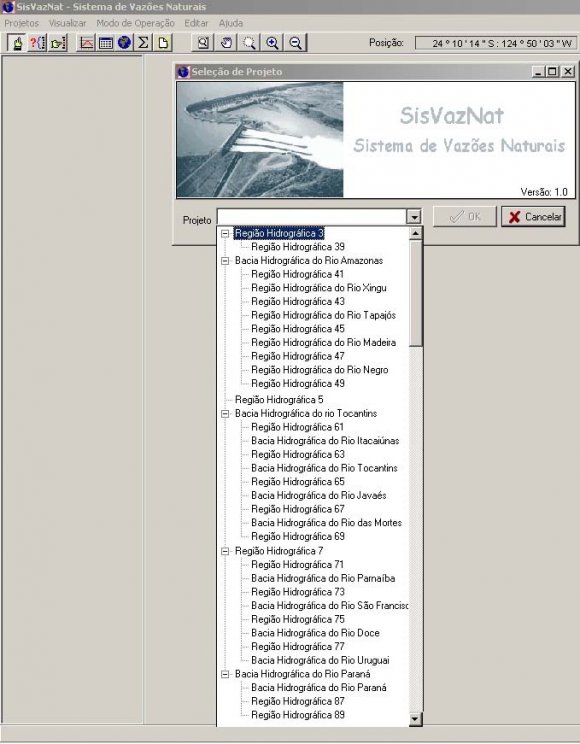Collapse the parent Bacia Hidrográfica do Rio Paraná node
Viewport: 580px width, 744px height.
(x=225, y=674)
